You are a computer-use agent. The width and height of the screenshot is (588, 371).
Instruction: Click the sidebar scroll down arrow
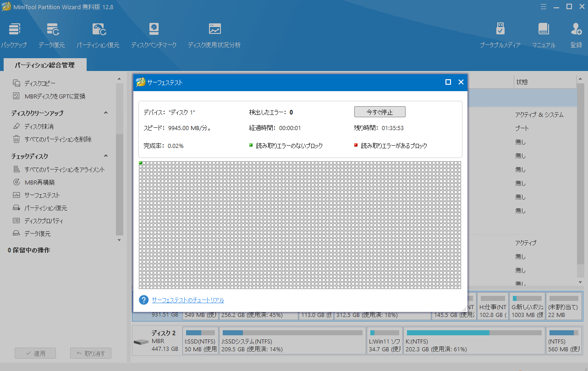tap(120, 240)
